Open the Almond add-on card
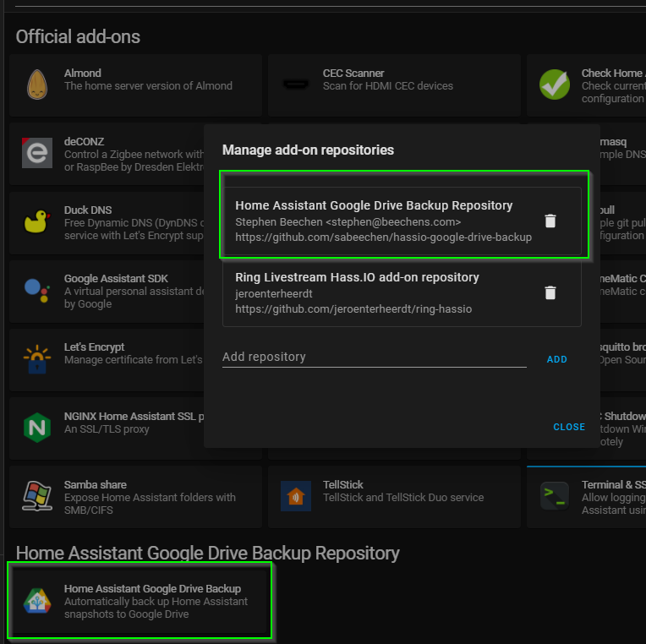The width and height of the screenshot is (646, 644). (x=135, y=85)
